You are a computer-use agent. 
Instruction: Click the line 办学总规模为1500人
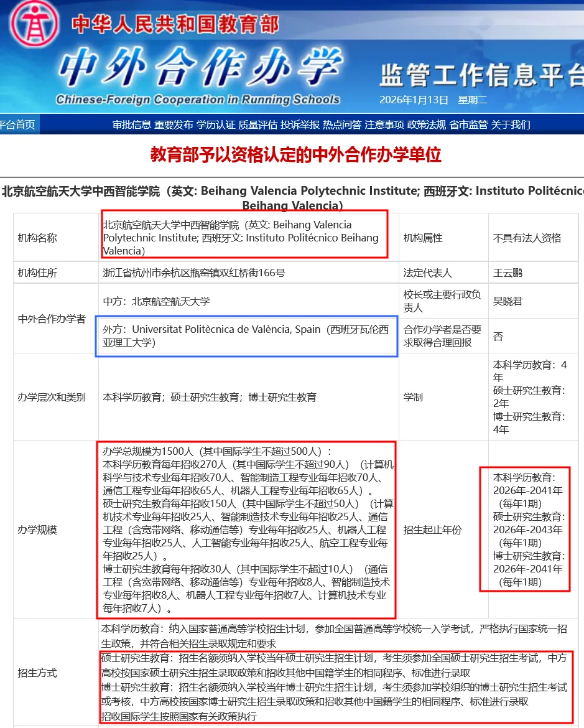coord(218,451)
